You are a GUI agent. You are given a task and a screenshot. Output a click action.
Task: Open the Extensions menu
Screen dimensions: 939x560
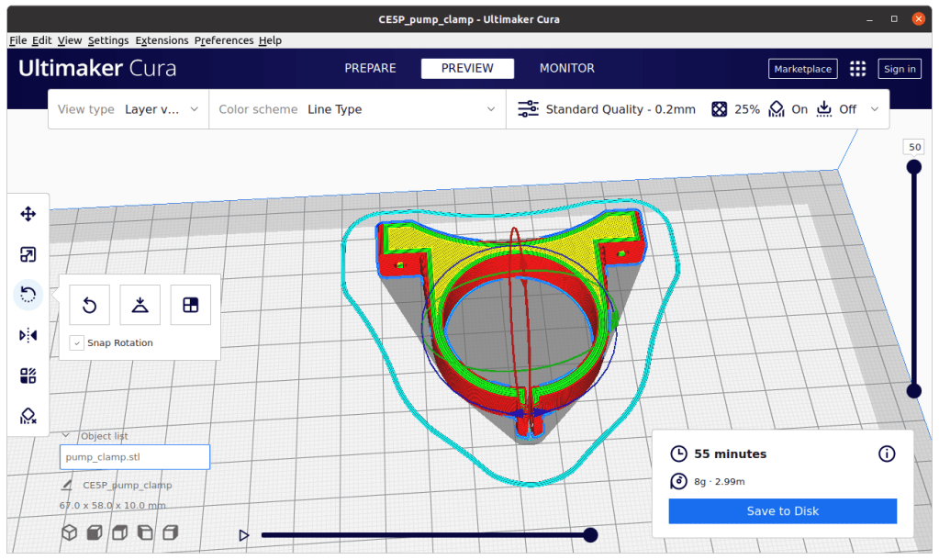coord(162,40)
